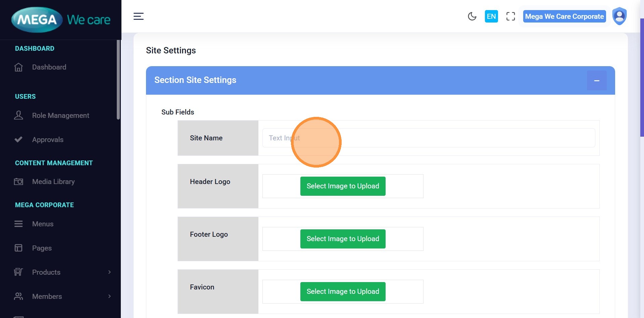This screenshot has height=318, width=644.
Task: Expand the Members submenu arrow
Action: pyautogui.click(x=109, y=296)
